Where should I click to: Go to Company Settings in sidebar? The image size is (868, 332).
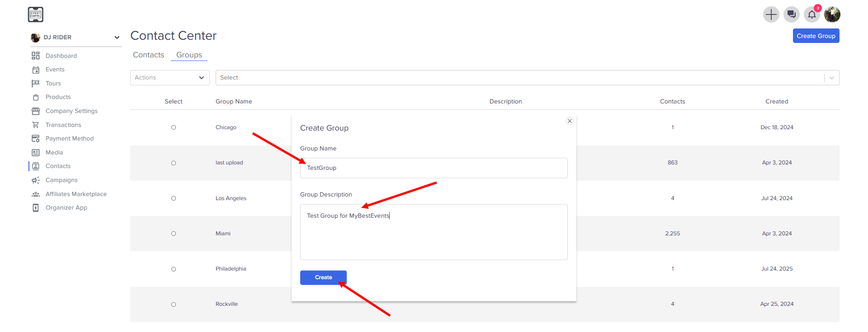pos(71,111)
